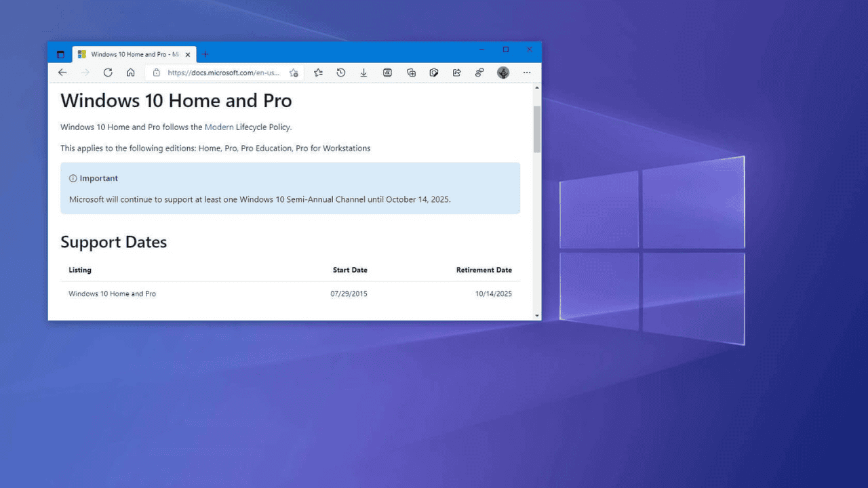This screenshot has width=868, height=488.
Task: Click the Start Date column header
Action: click(x=350, y=270)
